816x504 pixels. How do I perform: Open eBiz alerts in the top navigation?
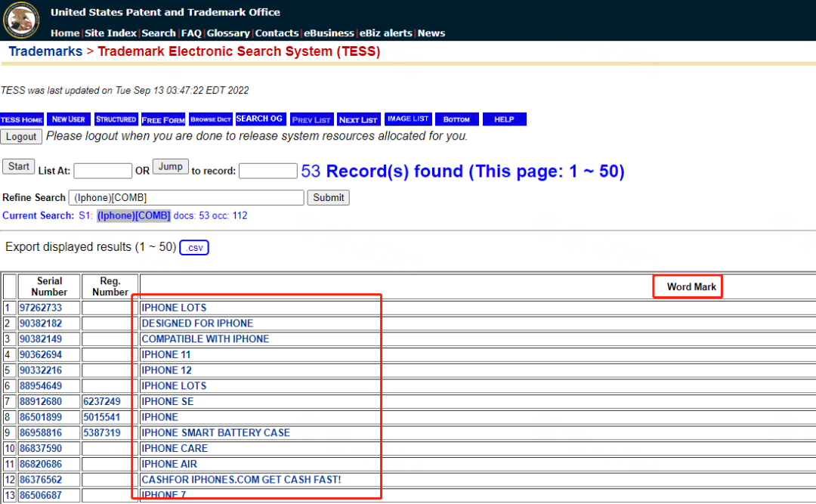[385, 32]
